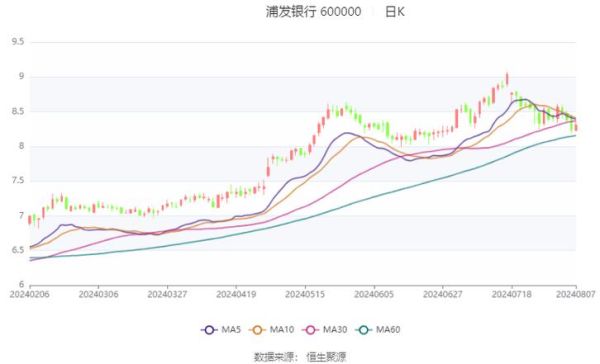Click the 7 price axis label
Viewport: 600px width, 364px height.
tap(21, 215)
